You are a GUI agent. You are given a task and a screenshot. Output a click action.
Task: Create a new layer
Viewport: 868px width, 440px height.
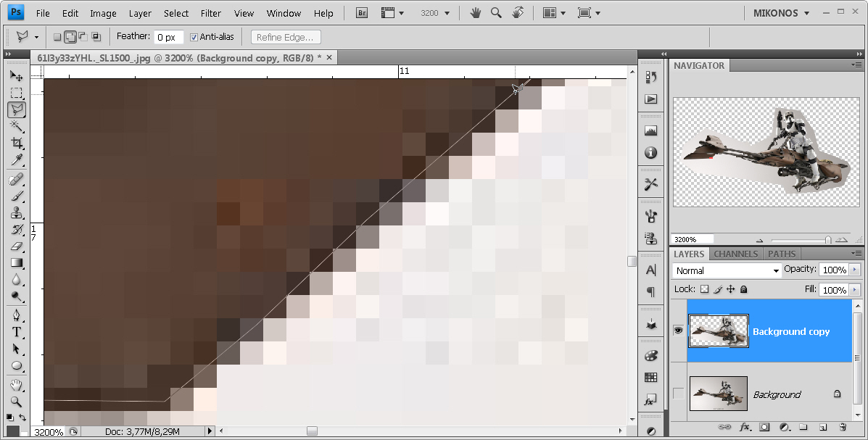pos(823,427)
